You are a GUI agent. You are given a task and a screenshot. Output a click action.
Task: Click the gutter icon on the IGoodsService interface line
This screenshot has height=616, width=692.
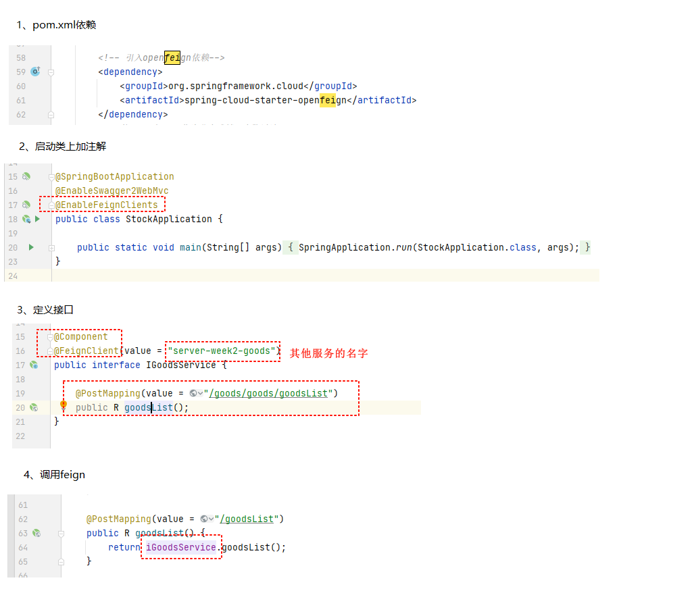point(34,365)
